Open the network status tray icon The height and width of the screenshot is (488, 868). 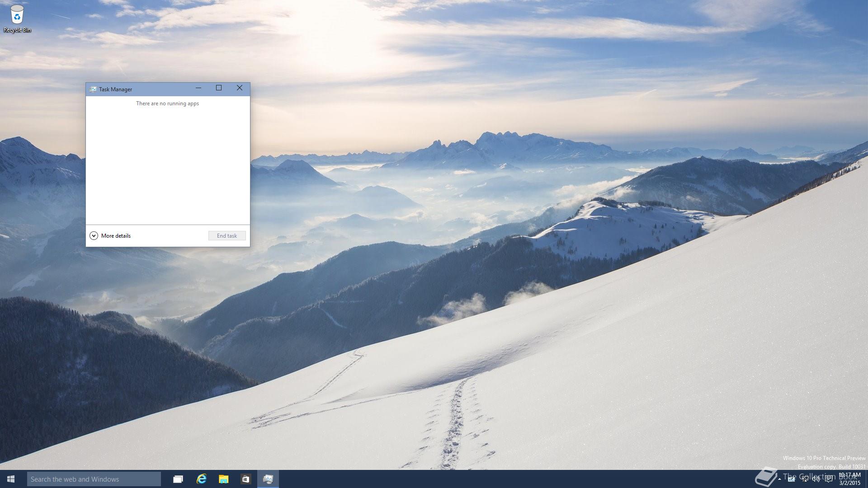click(805, 479)
